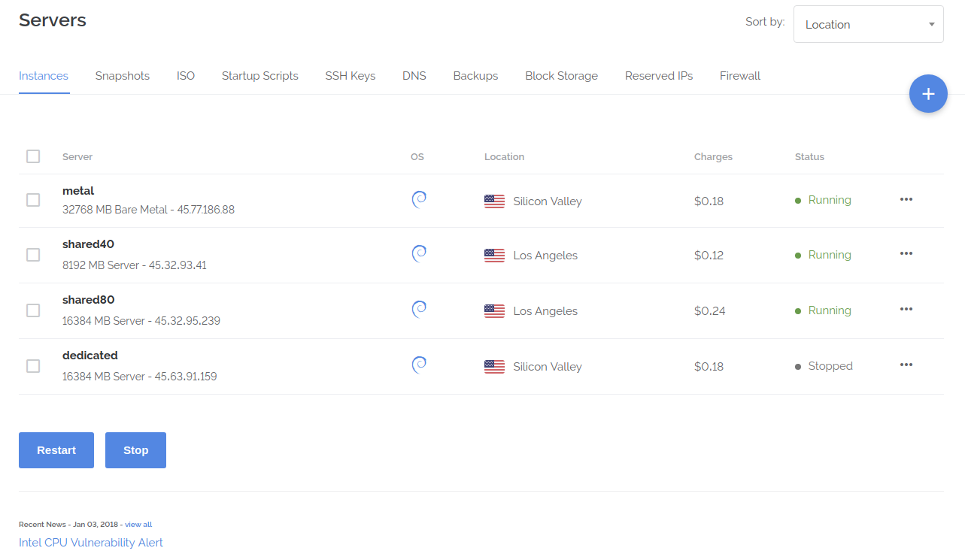
Task: Tick the select-all checkbox in table header
Action: pos(33,156)
